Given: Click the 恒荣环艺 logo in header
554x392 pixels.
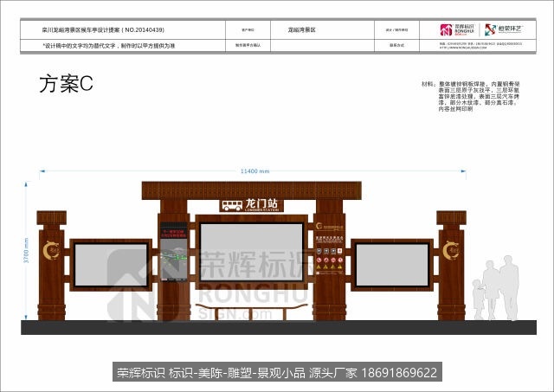Looking at the screenshot, I should pos(504,29).
